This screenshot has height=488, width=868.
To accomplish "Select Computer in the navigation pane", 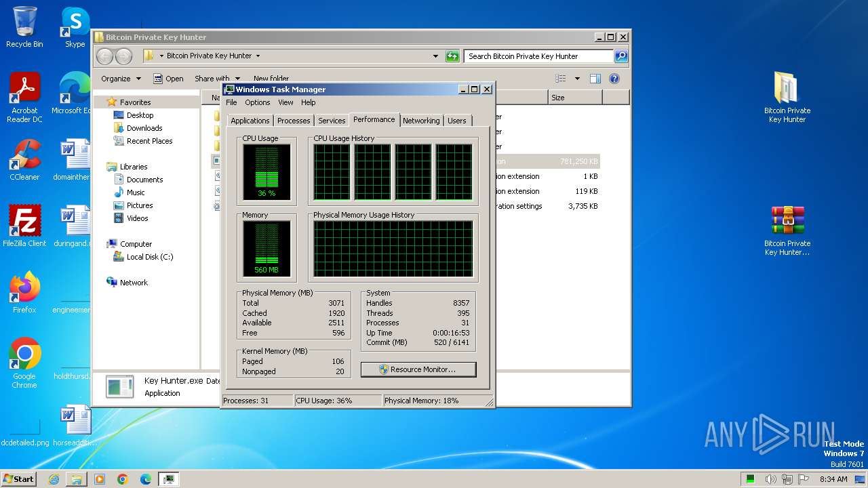I will click(x=136, y=244).
